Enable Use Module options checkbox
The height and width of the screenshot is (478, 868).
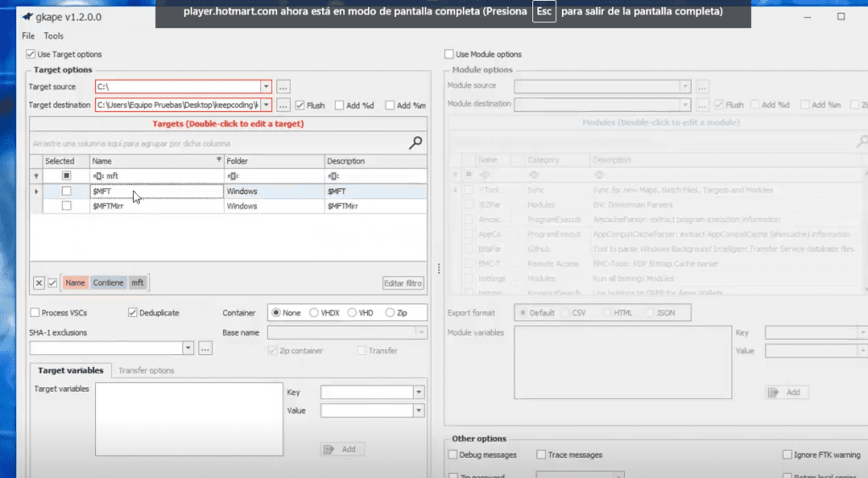click(449, 54)
